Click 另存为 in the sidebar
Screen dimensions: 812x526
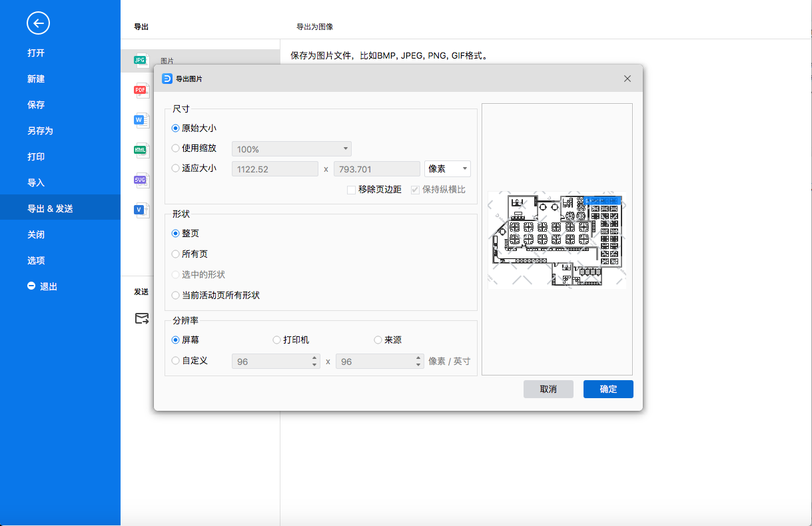point(40,131)
